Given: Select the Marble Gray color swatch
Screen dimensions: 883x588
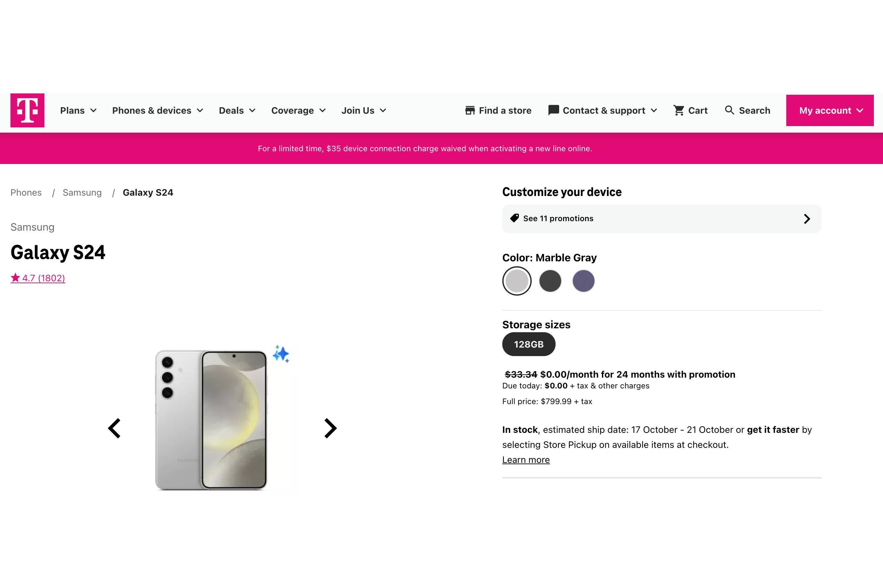Looking at the screenshot, I should pyautogui.click(x=517, y=281).
